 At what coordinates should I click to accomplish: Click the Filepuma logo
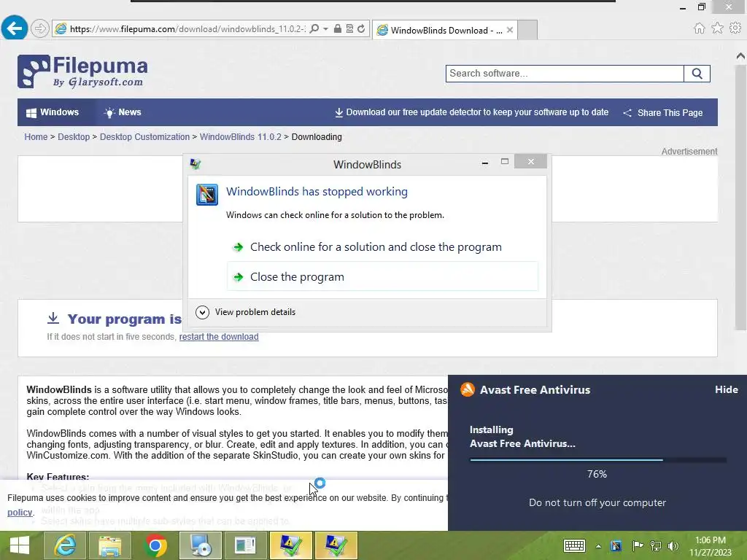click(x=83, y=71)
